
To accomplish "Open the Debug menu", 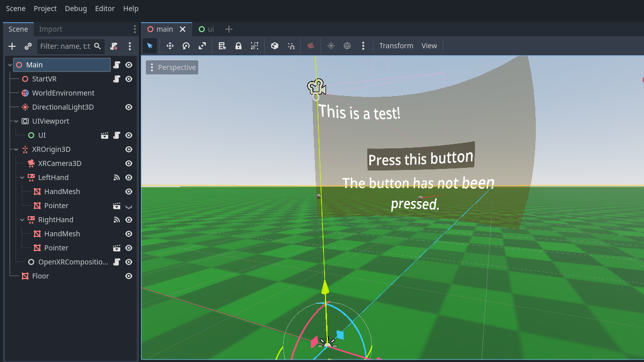I will click(76, 9).
